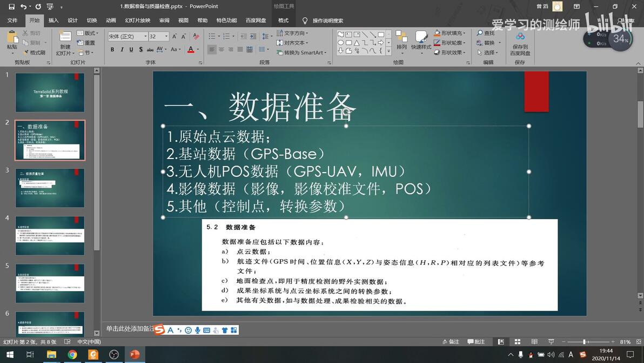Open the font name dropdown
The image size is (644, 363).
click(145, 37)
